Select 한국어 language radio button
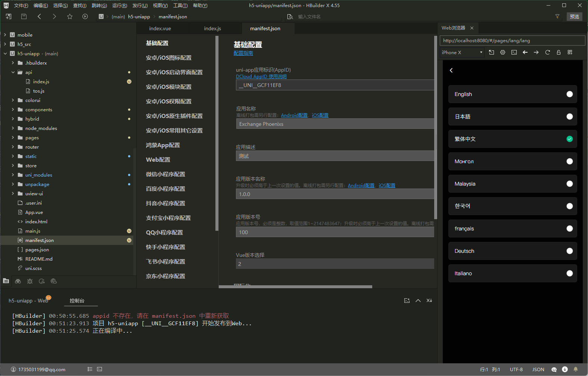The image size is (588, 376). (x=570, y=206)
